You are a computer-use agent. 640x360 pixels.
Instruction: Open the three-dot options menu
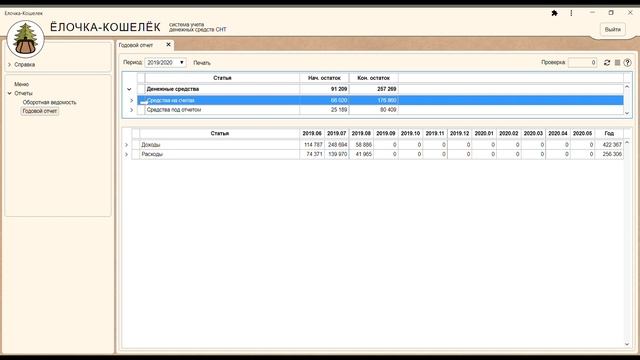click(x=571, y=13)
